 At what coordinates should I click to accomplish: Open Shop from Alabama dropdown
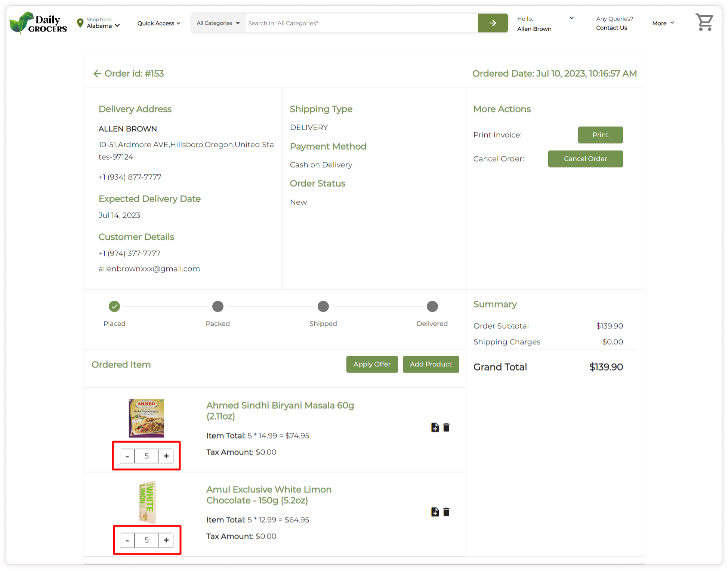pos(103,23)
